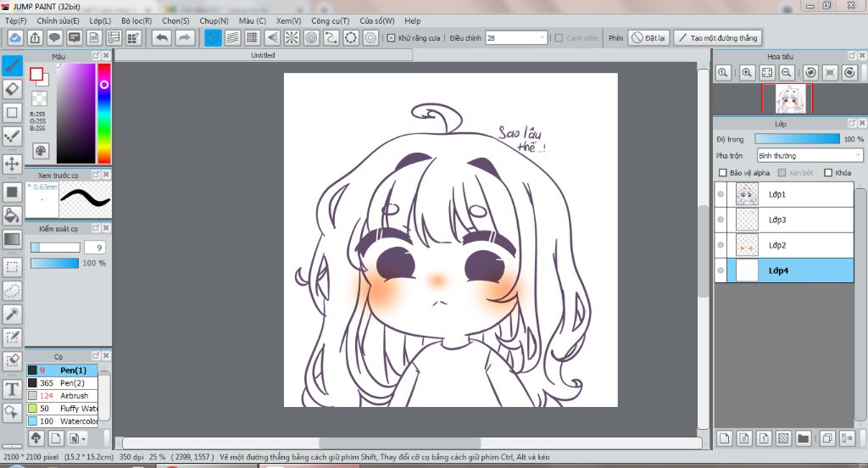Image resolution: width=868 pixels, height=468 pixels.
Task: Enable concentric circle snap
Action: click(312, 37)
